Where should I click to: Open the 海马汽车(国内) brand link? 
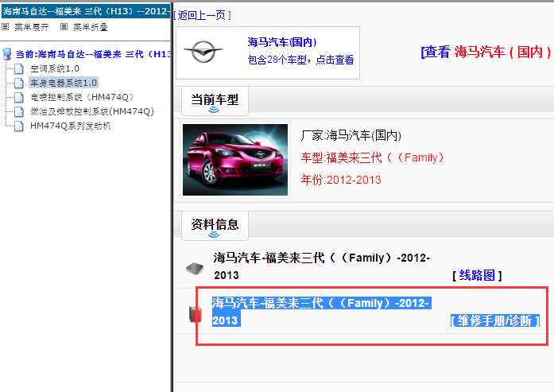[282, 42]
